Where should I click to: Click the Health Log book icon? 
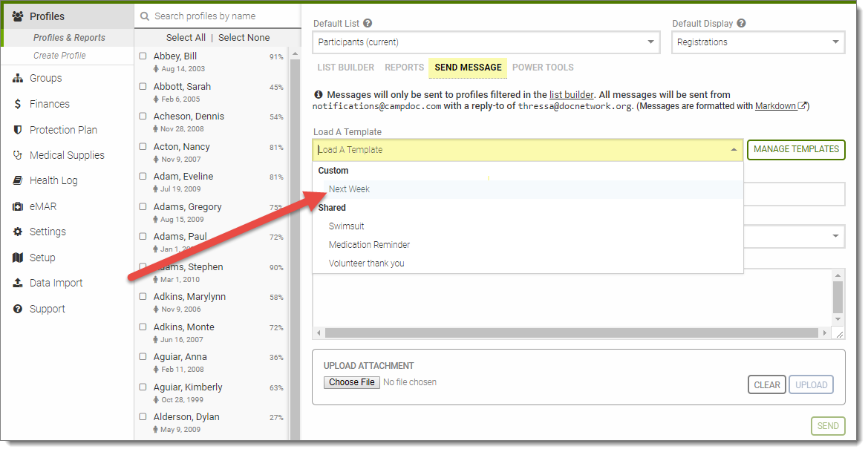[x=18, y=181]
